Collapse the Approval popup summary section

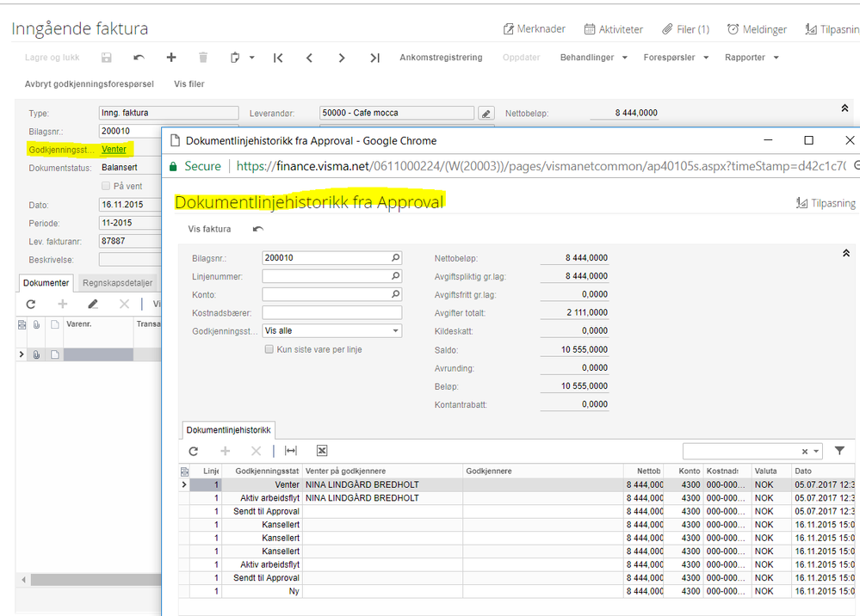[x=845, y=253]
